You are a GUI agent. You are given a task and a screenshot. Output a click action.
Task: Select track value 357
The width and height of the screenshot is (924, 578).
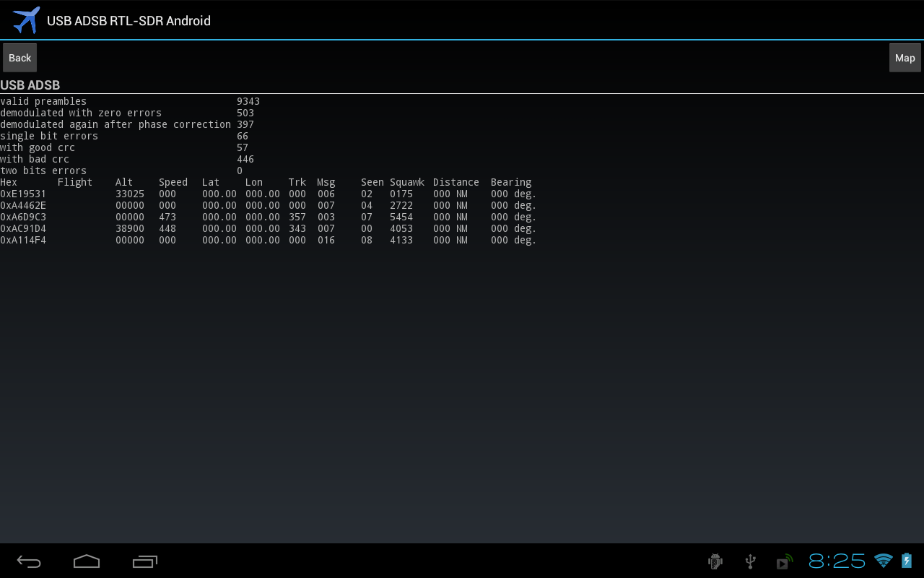297,217
